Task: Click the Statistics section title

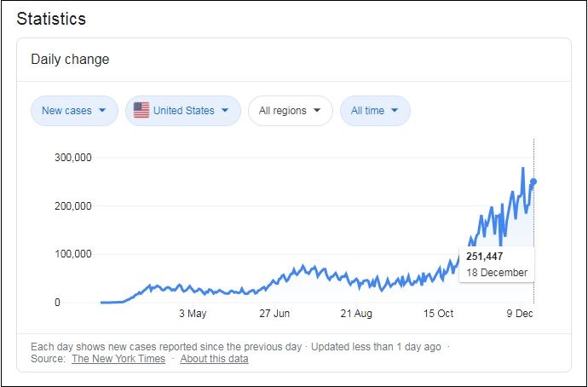Action: tap(51, 19)
